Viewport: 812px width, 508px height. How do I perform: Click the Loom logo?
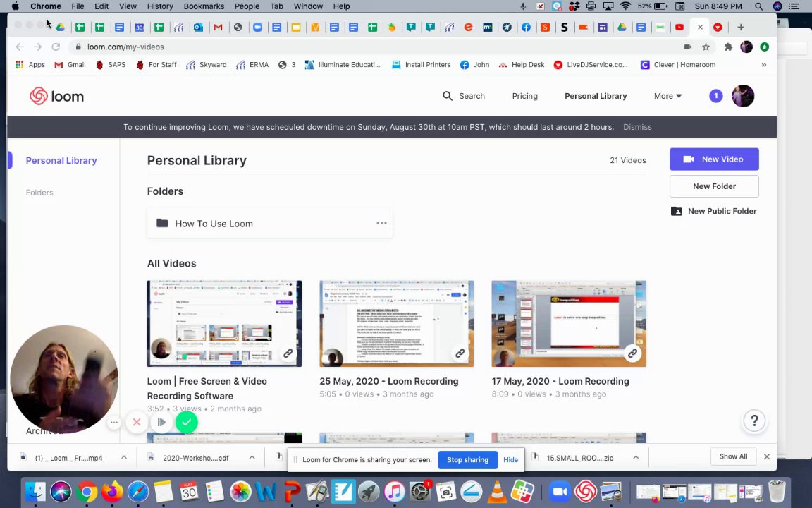[56, 96]
